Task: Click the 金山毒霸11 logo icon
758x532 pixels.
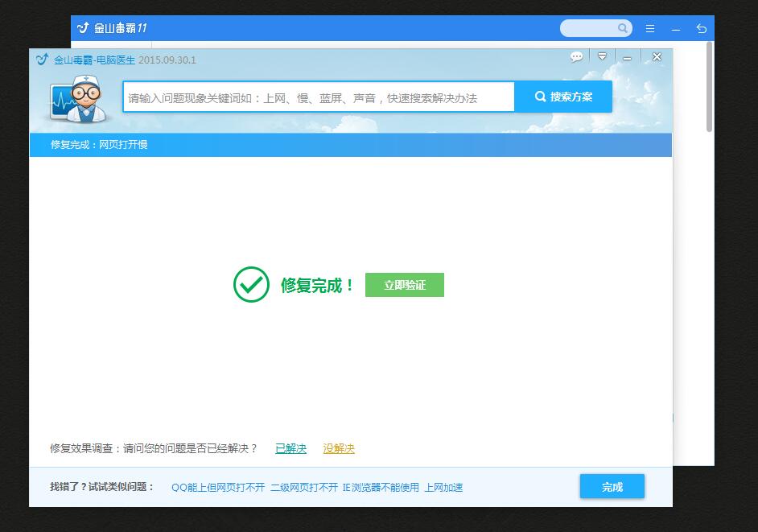Action: pos(83,27)
